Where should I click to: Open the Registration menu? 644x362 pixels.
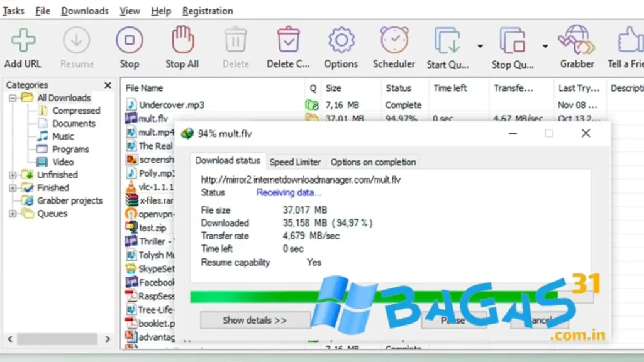[x=208, y=11]
